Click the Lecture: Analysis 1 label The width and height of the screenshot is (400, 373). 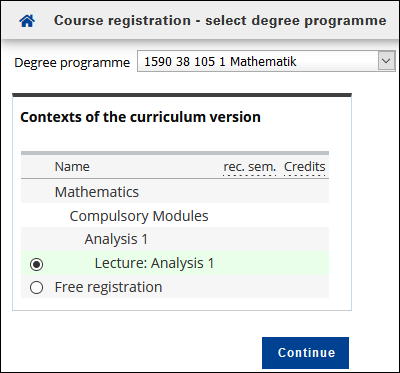pyautogui.click(x=154, y=263)
